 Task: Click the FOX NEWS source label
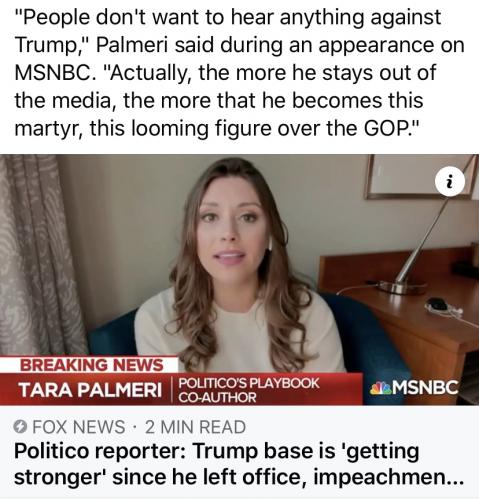(78, 427)
